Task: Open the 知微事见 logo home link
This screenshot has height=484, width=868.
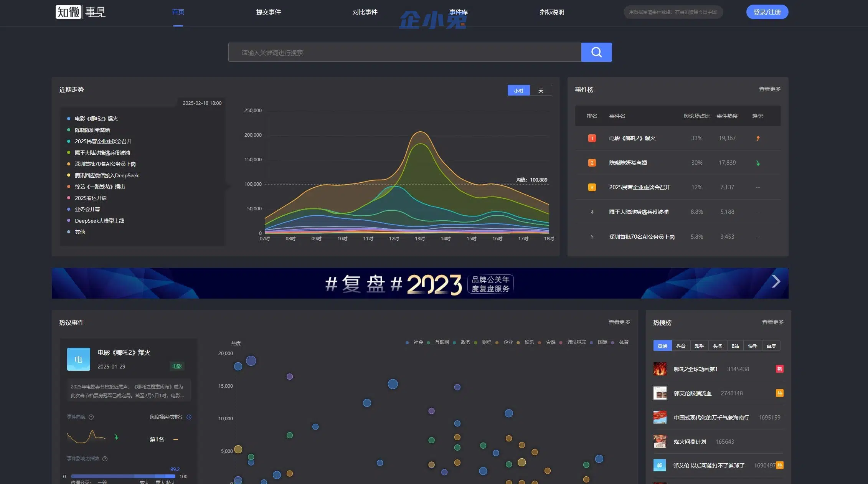Action: click(80, 12)
